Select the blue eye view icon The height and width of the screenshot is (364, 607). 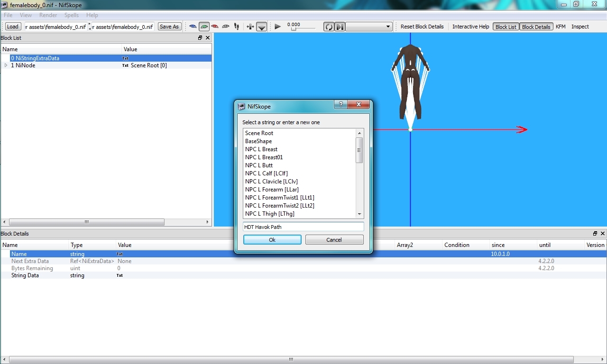coord(193,27)
